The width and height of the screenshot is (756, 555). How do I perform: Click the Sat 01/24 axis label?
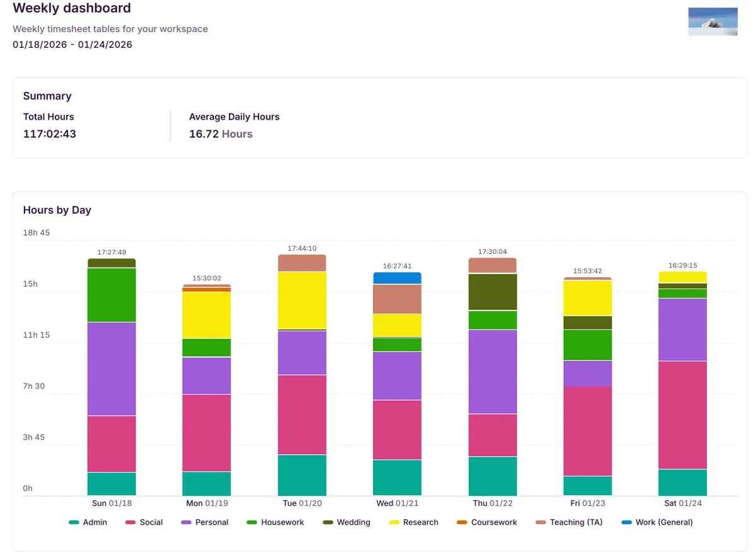pyautogui.click(x=683, y=503)
